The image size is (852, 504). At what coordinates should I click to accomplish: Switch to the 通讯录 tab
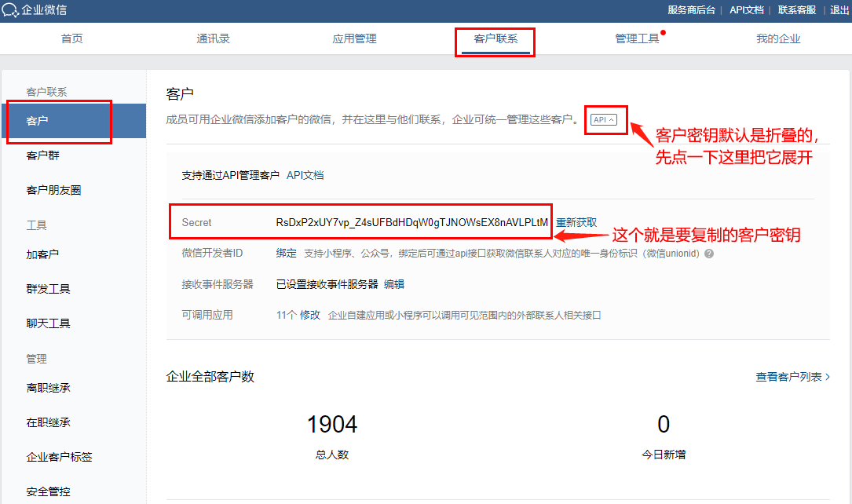tap(213, 38)
